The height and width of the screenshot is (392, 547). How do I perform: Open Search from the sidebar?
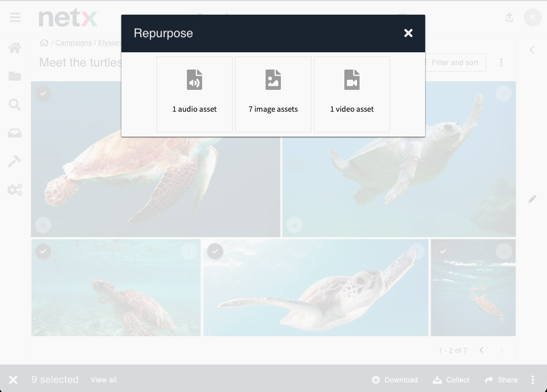[x=15, y=105]
